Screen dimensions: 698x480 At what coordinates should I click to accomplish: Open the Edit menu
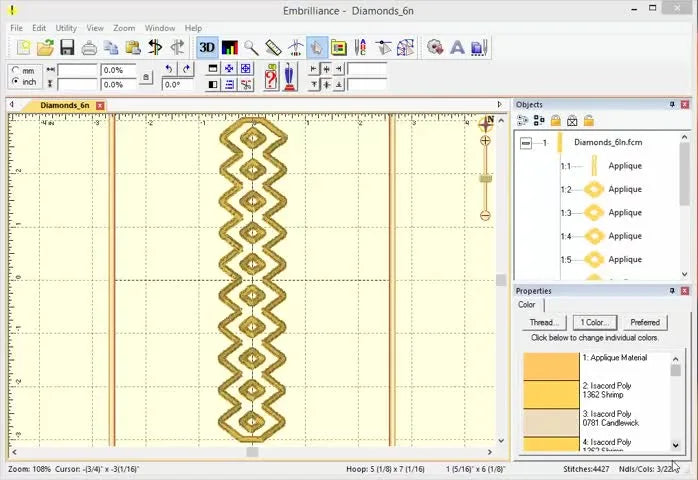(39, 28)
